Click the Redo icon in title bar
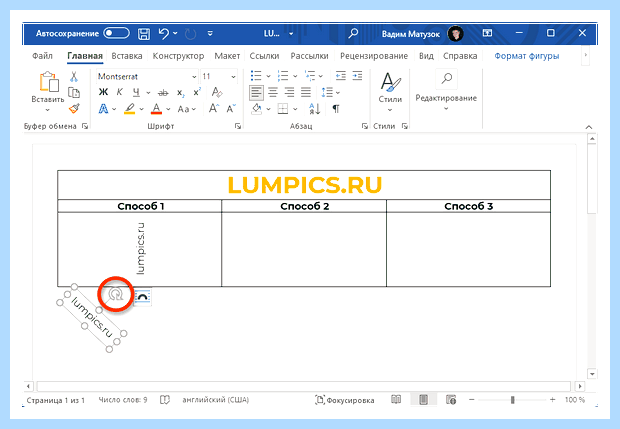The image size is (620, 429). click(x=191, y=34)
